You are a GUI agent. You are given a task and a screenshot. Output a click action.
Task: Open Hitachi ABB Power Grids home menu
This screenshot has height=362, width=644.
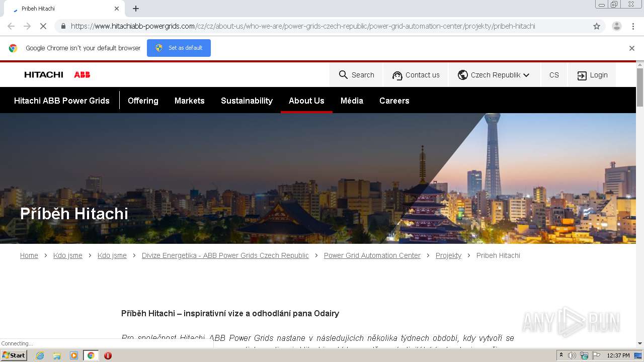(x=62, y=101)
